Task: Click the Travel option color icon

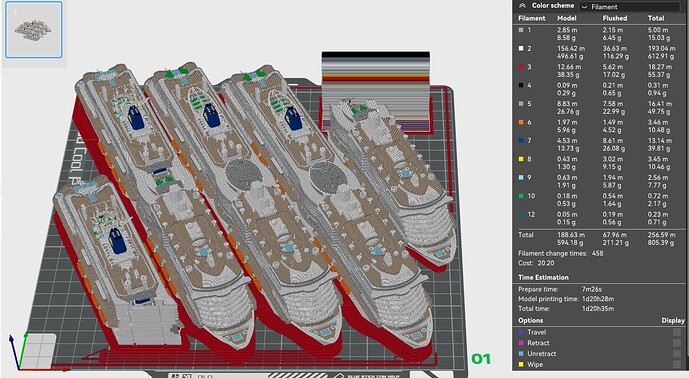Action: pyautogui.click(x=521, y=333)
